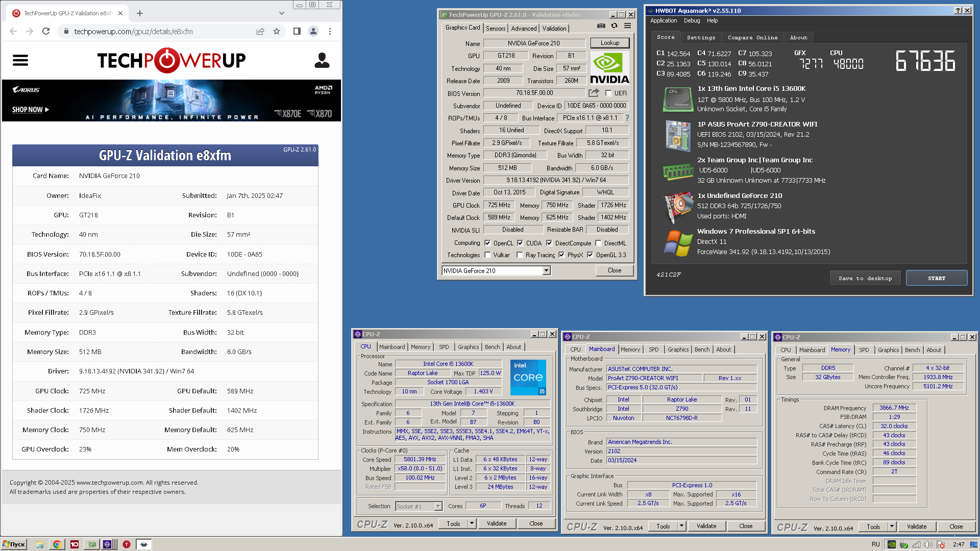
Task: Open the Settings tab in Aquamark
Action: (701, 37)
